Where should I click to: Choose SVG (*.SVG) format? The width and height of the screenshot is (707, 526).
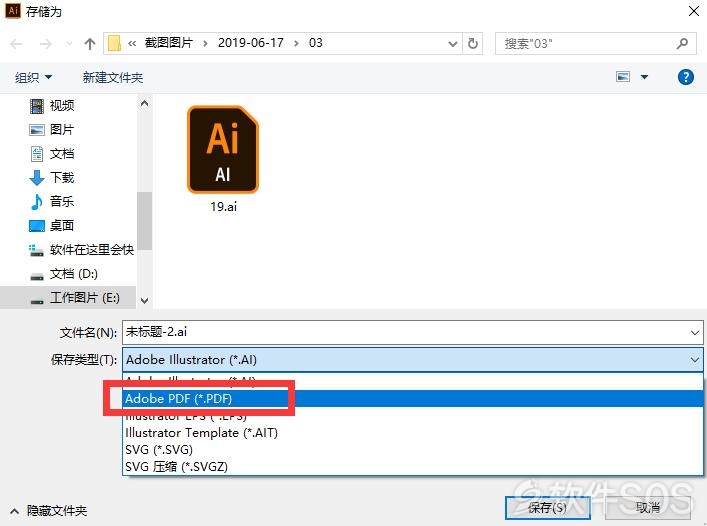coord(413,450)
